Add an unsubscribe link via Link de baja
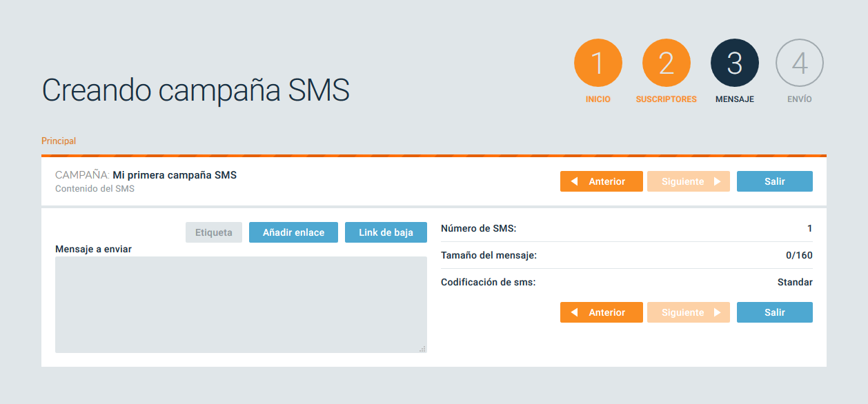This screenshot has height=404, width=868. (x=386, y=232)
